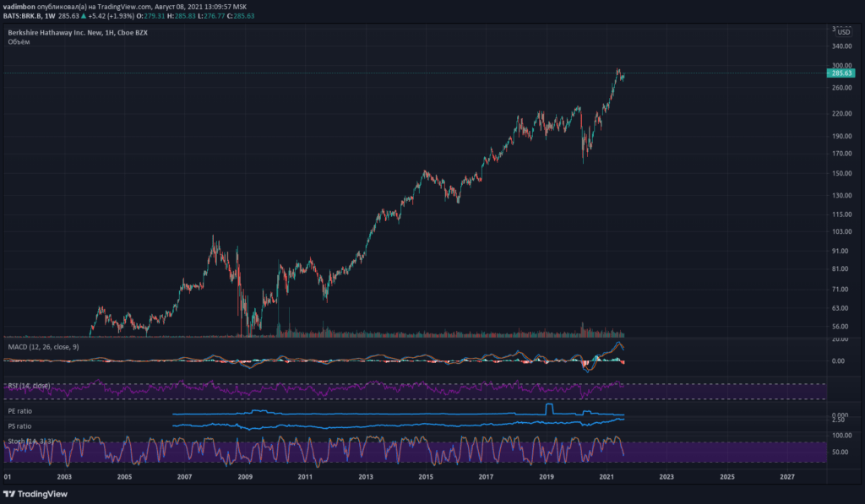
Task: Click the 2009 marker on time axis
Action: click(245, 477)
